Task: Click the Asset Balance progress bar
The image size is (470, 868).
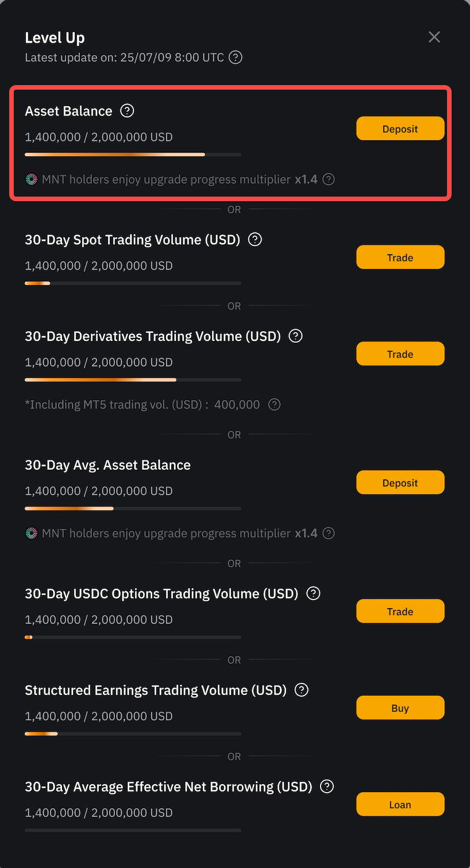Action: (133, 155)
